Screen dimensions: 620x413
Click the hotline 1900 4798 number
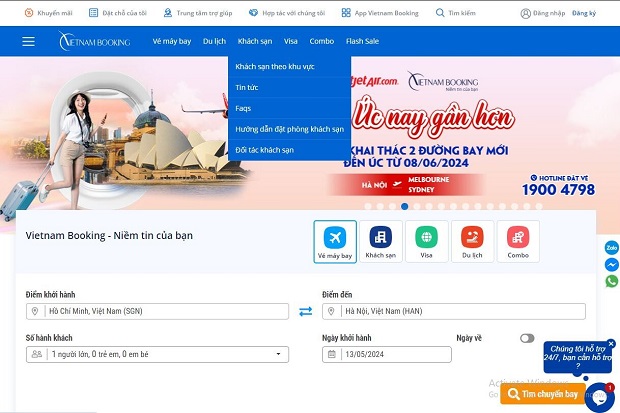[x=558, y=190]
